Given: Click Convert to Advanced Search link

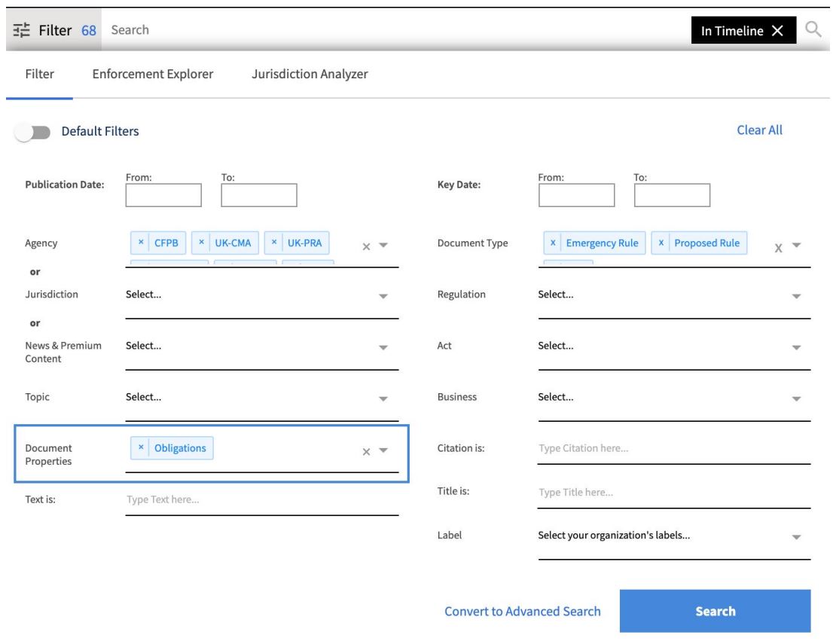Looking at the screenshot, I should (523, 612).
